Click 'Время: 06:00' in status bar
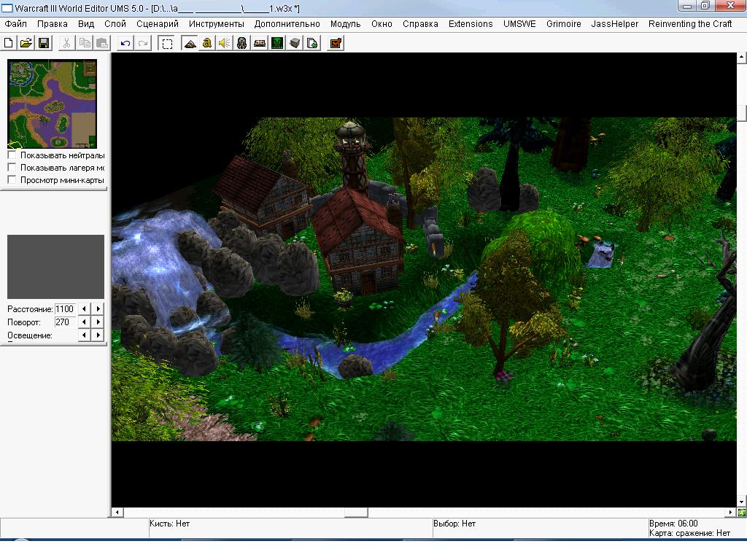This screenshot has height=560, width=747. 673,524
